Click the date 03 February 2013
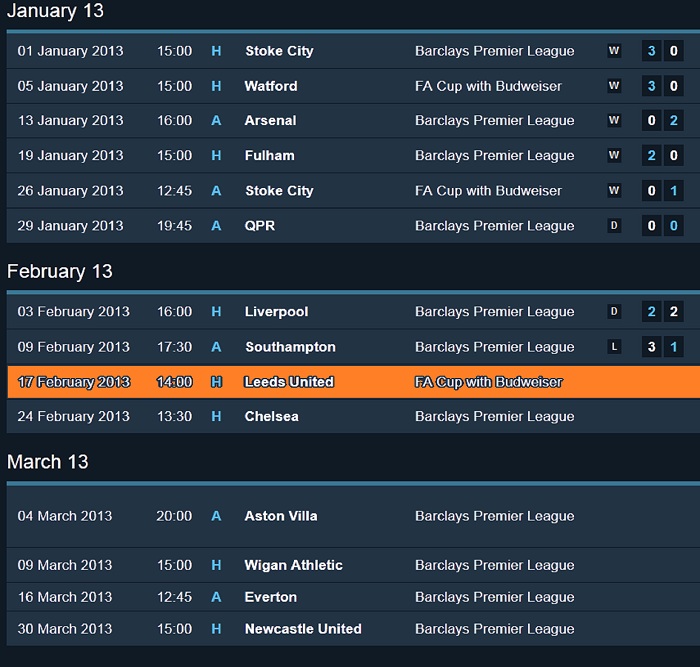The width and height of the screenshot is (700, 667). (x=74, y=312)
